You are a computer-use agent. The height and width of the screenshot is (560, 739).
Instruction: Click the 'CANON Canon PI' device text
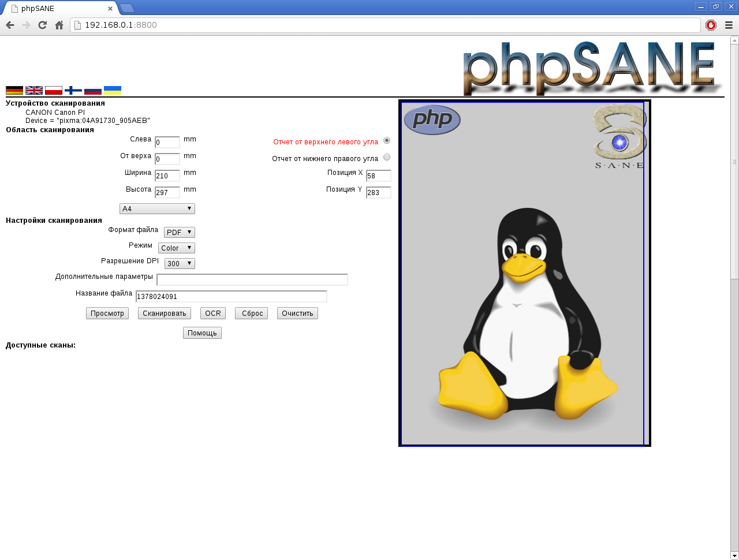point(55,113)
